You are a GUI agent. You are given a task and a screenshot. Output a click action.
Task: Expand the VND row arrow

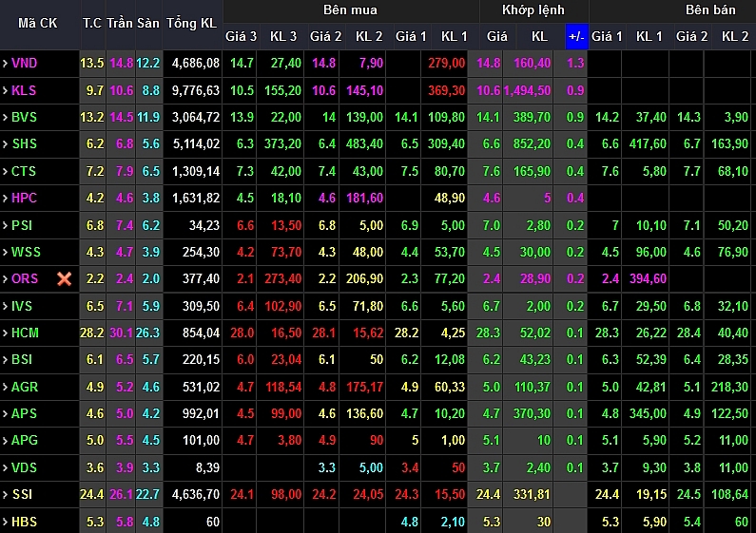coord(5,64)
